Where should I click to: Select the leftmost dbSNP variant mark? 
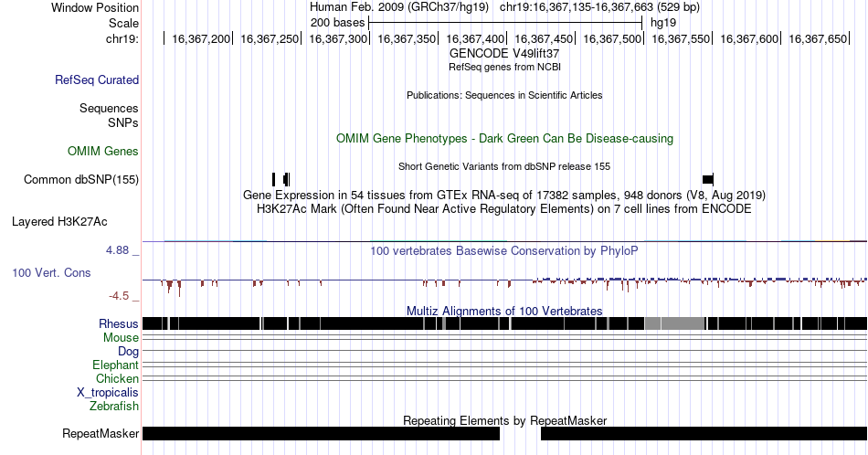pyautogui.click(x=273, y=179)
